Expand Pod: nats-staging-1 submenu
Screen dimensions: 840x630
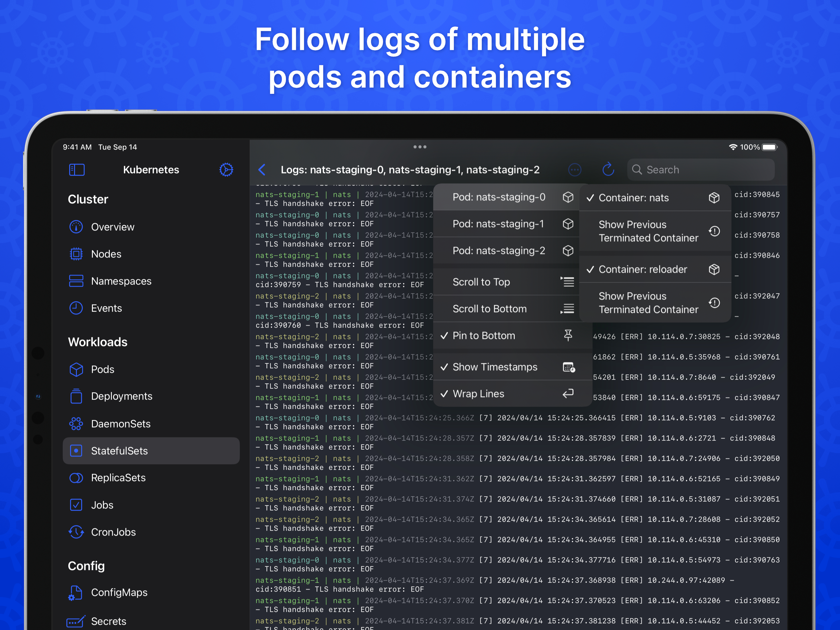506,224
